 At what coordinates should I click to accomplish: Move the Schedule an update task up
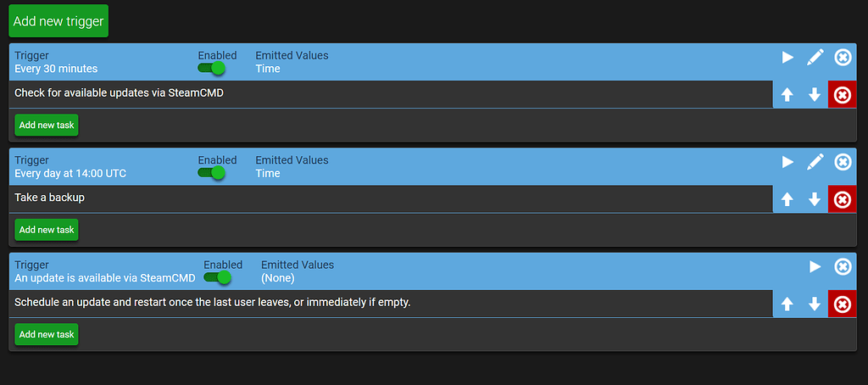787,304
